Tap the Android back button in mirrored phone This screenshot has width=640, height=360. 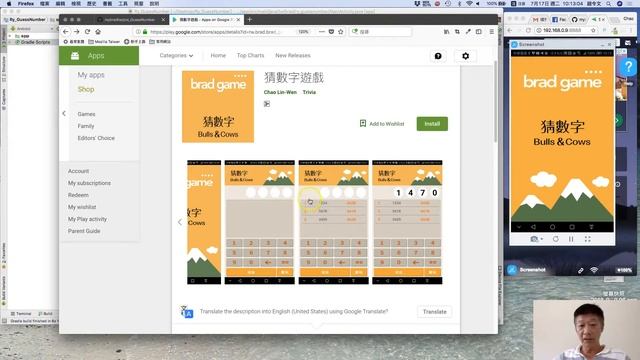[x=533, y=227]
